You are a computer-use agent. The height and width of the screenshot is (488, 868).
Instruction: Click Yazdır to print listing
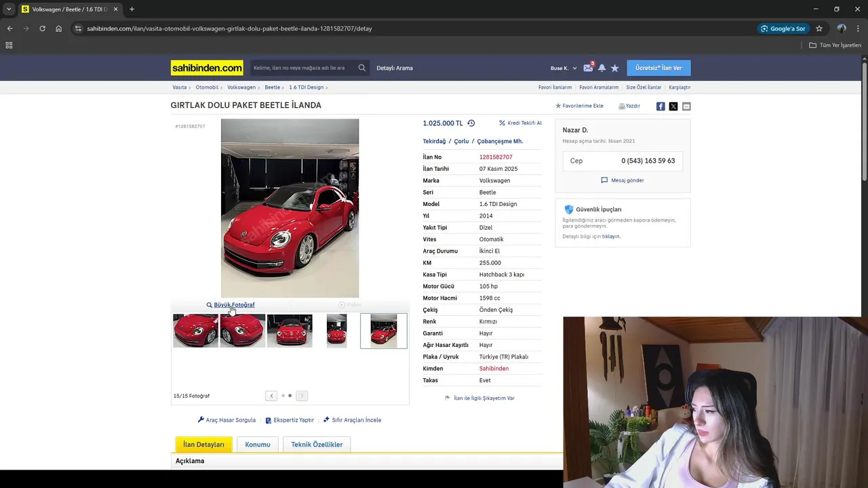tap(629, 106)
